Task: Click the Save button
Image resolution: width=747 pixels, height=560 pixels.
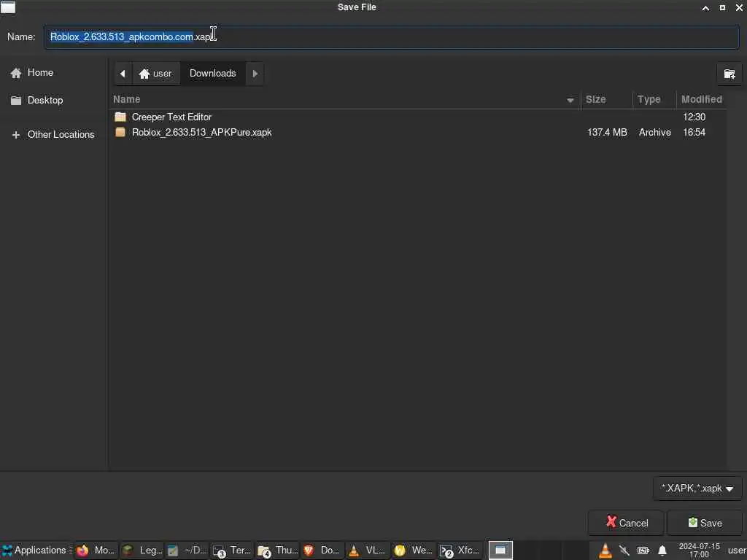Action: (705, 523)
